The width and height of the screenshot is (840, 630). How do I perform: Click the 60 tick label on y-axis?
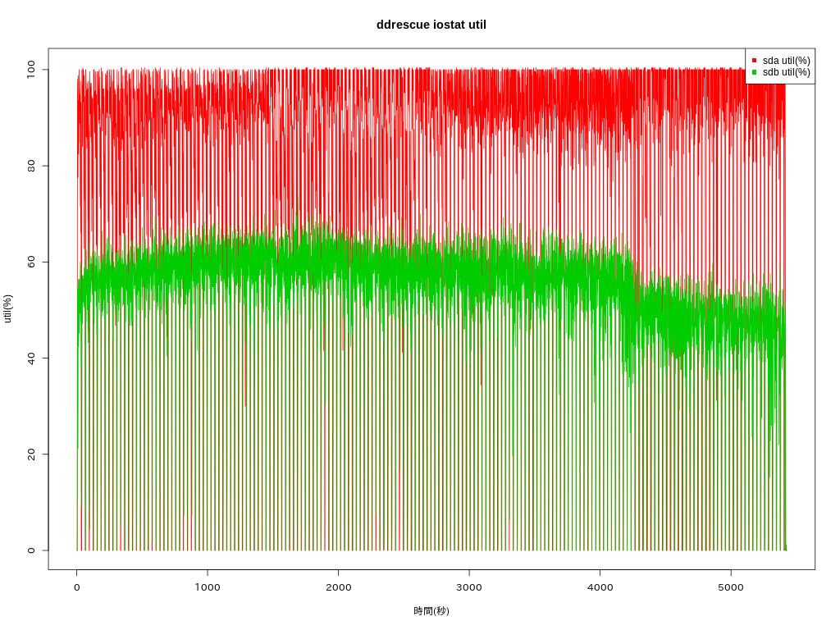pyautogui.click(x=31, y=262)
